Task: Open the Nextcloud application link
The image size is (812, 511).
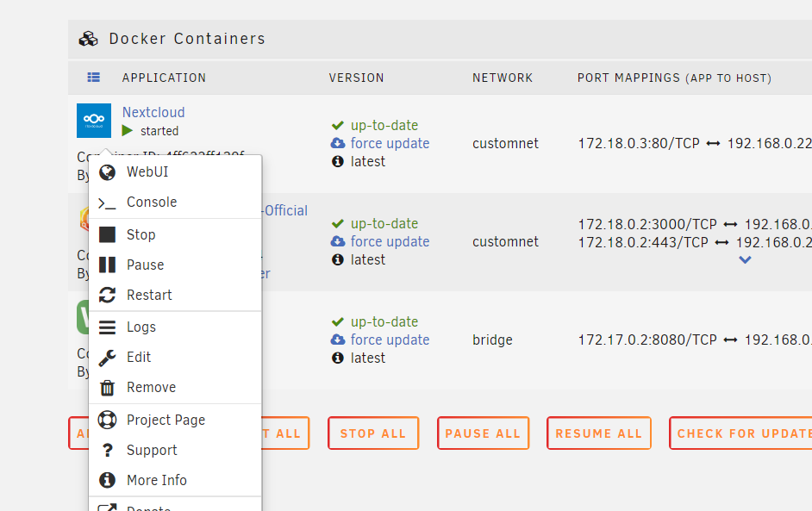Action: (153, 112)
